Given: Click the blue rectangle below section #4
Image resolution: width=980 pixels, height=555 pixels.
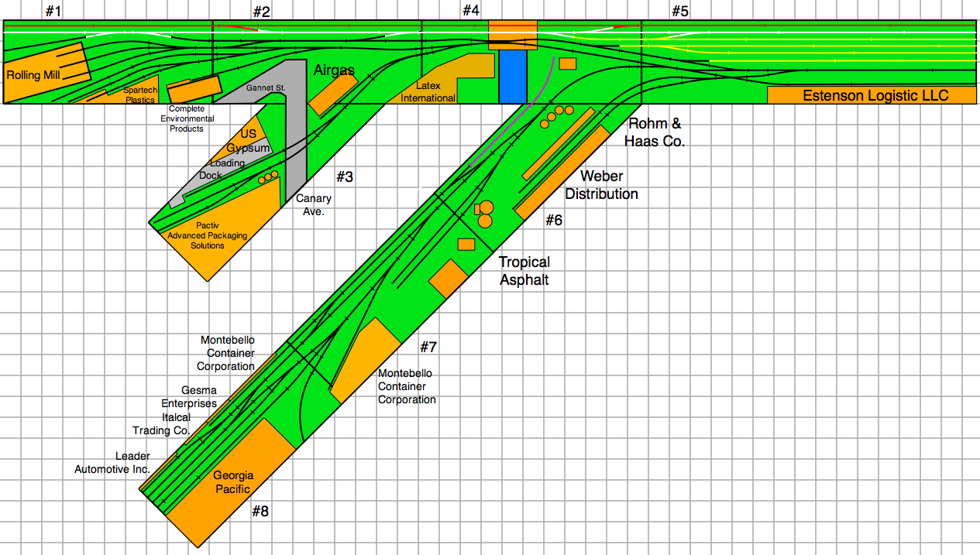Looking at the screenshot, I should [x=512, y=77].
